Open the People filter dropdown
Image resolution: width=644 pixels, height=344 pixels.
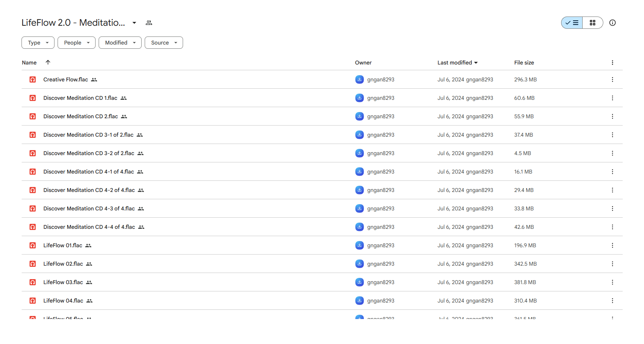point(76,43)
